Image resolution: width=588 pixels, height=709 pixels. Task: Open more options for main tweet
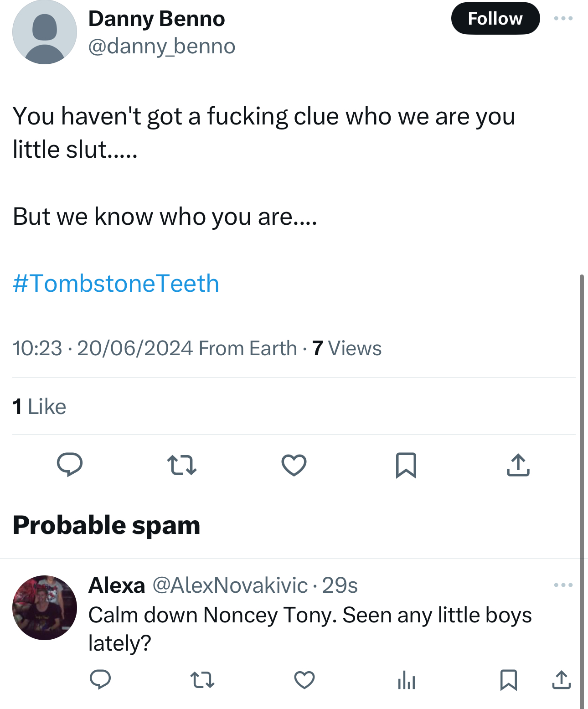[563, 19]
